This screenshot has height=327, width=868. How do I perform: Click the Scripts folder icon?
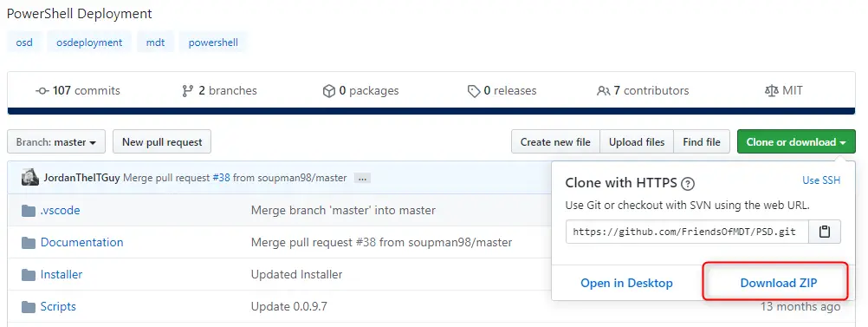coord(29,307)
